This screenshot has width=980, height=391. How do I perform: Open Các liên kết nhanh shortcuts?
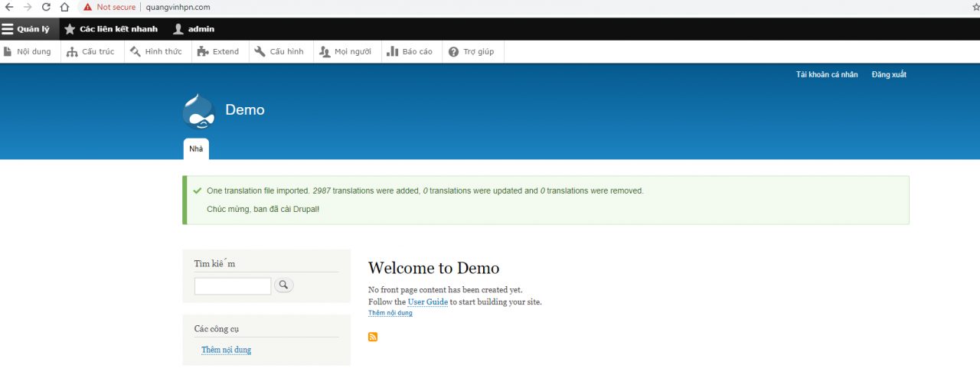(111, 29)
